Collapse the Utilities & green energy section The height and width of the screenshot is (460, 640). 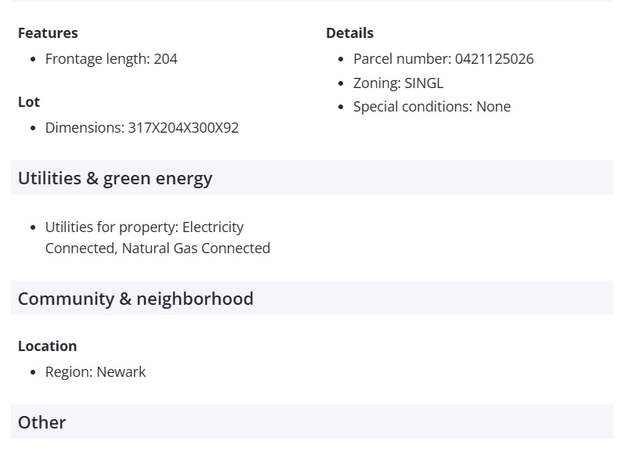(x=312, y=178)
